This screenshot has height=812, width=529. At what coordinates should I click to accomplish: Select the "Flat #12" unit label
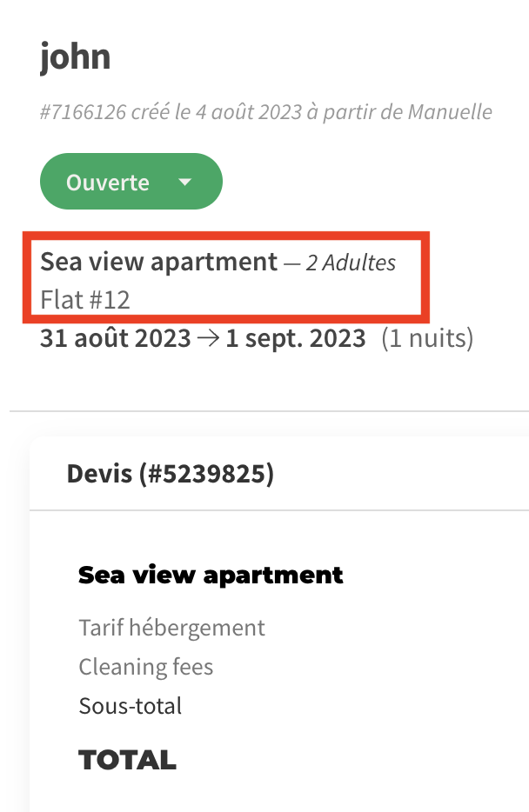coord(84,300)
